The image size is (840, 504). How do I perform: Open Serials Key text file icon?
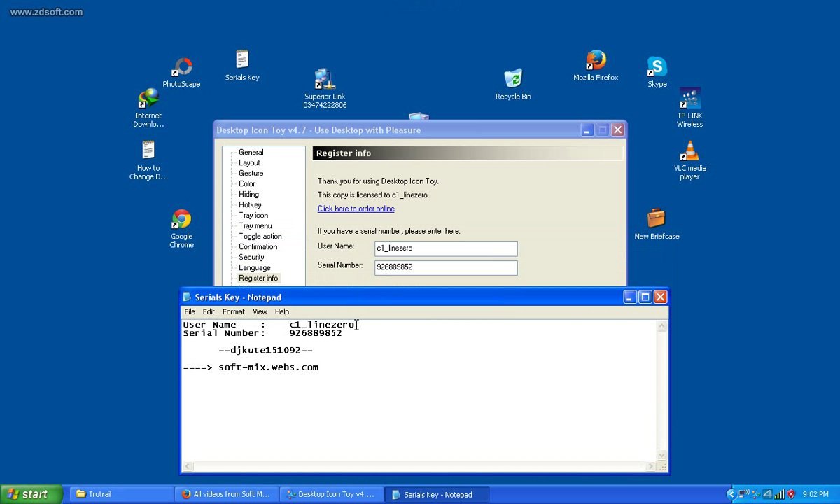[242, 66]
